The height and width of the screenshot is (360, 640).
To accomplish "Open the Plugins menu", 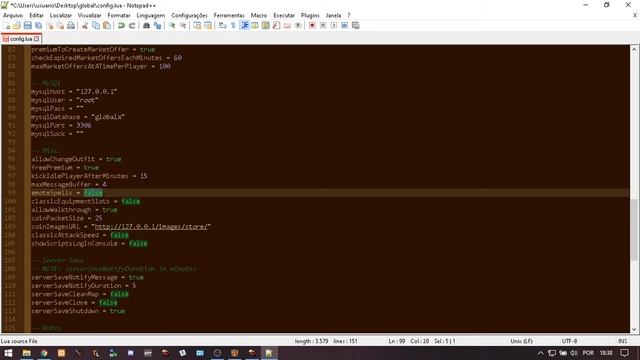I will 310,15.
